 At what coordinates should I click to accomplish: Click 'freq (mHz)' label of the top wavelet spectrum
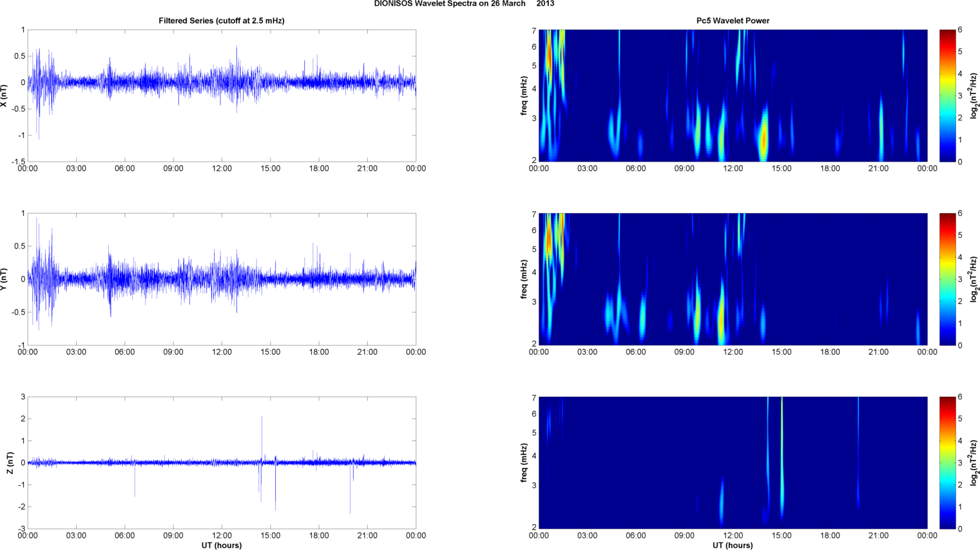[x=524, y=95]
